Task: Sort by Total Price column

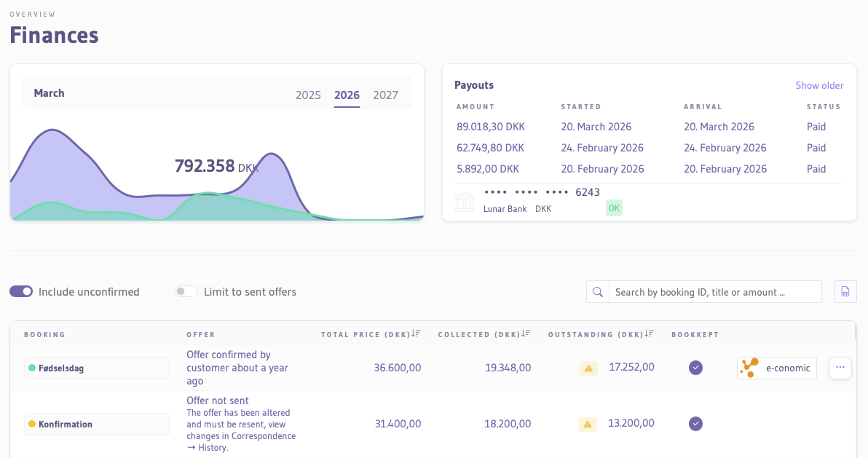Action: click(x=416, y=334)
